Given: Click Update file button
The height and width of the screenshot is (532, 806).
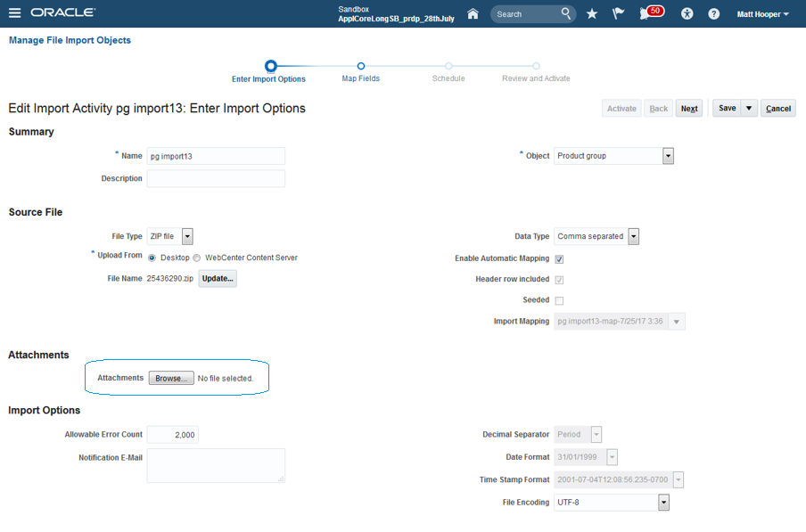Looking at the screenshot, I should click(x=218, y=279).
